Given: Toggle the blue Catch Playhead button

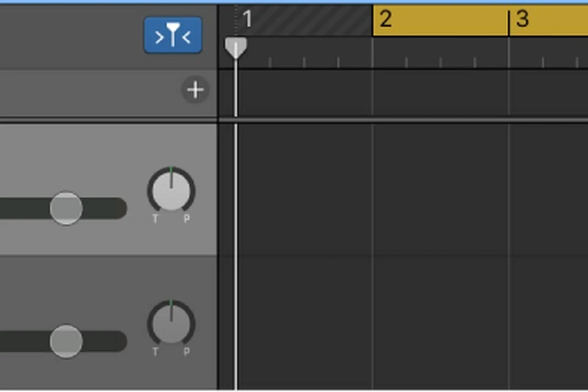Looking at the screenshot, I should [x=173, y=35].
